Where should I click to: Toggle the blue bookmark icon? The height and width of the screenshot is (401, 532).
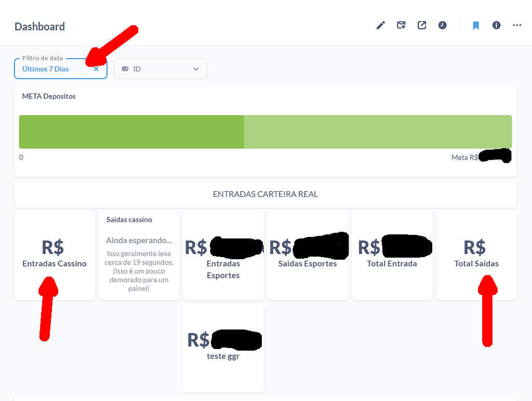click(x=476, y=25)
